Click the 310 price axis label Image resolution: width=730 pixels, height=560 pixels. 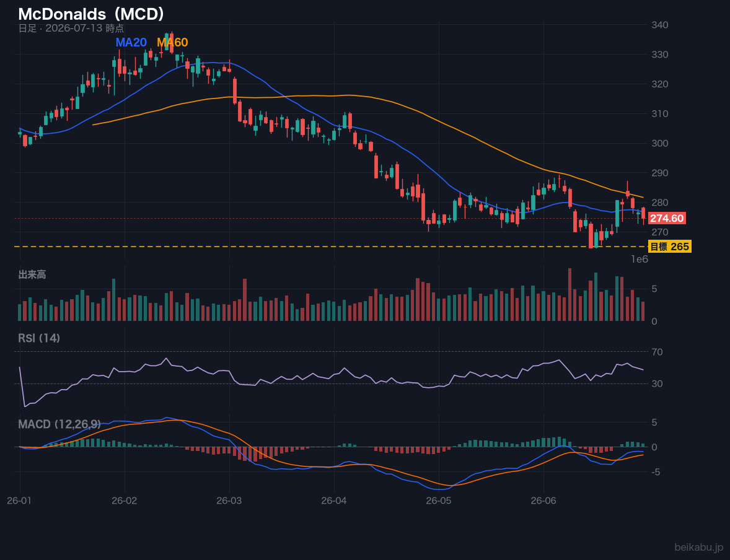[660, 113]
